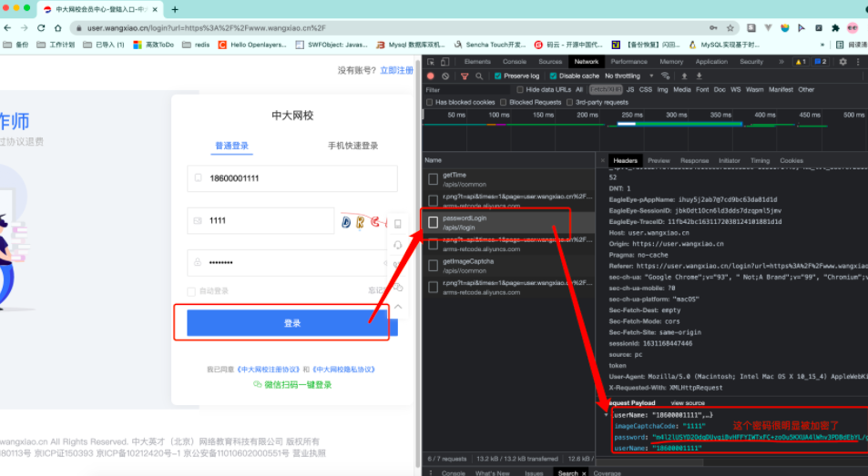Viewport: 868px width, 476px height.
Task: Toggle Preserve log checkbox
Action: pos(497,76)
